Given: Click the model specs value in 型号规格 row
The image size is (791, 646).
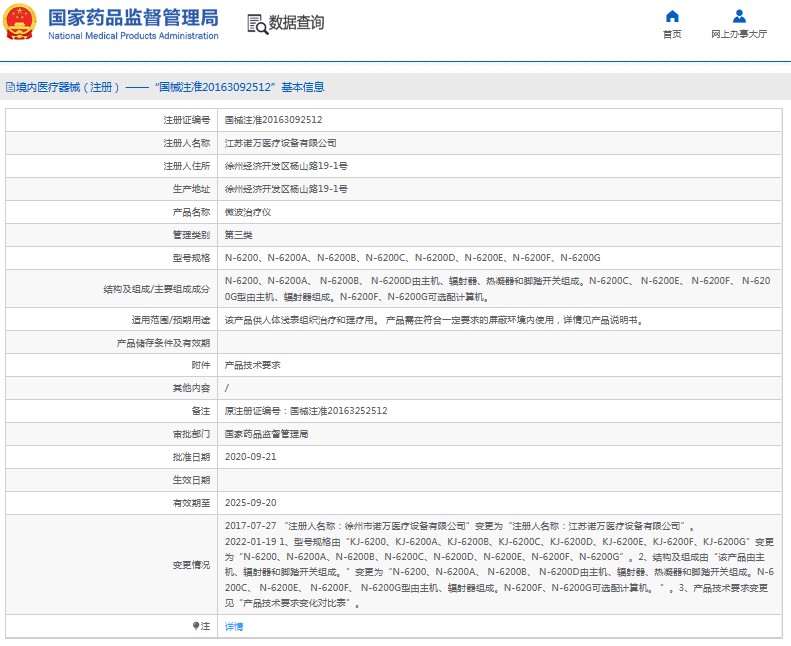Looking at the screenshot, I should [413, 258].
